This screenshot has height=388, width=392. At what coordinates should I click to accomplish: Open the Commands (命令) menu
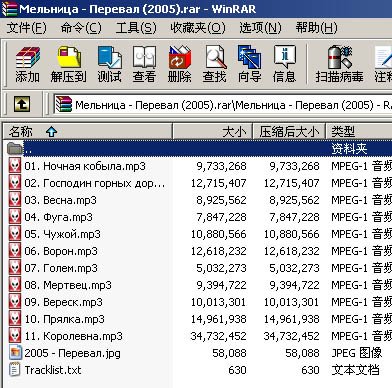pyautogui.click(x=81, y=28)
